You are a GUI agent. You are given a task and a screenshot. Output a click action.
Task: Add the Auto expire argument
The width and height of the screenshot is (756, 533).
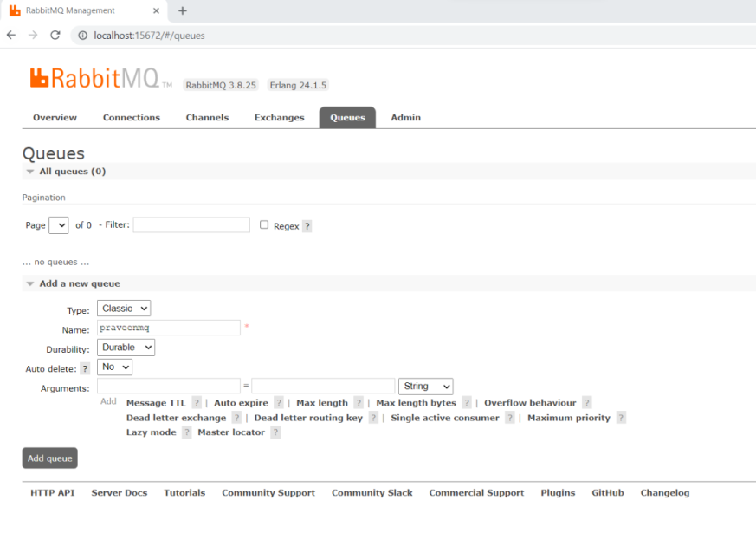(x=241, y=403)
